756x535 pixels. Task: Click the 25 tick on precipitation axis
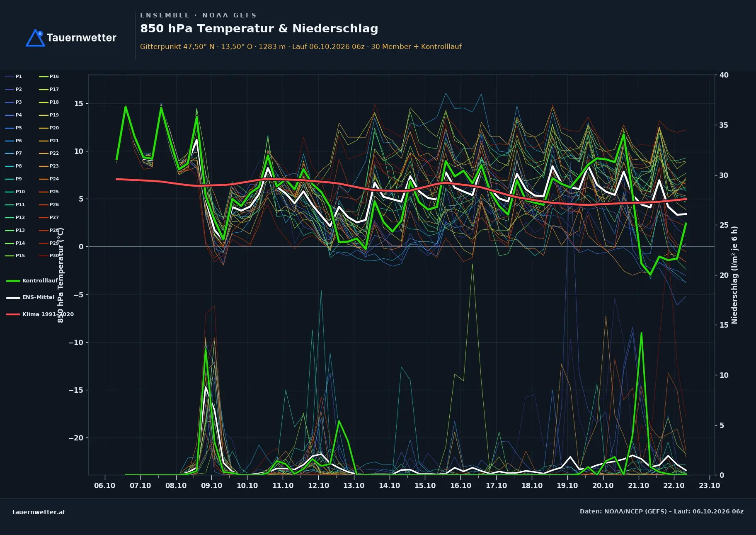tap(724, 225)
